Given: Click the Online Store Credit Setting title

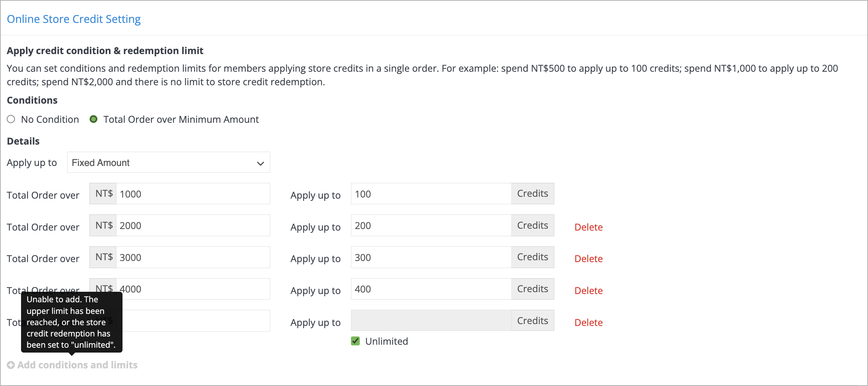Looking at the screenshot, I should 74,19.
